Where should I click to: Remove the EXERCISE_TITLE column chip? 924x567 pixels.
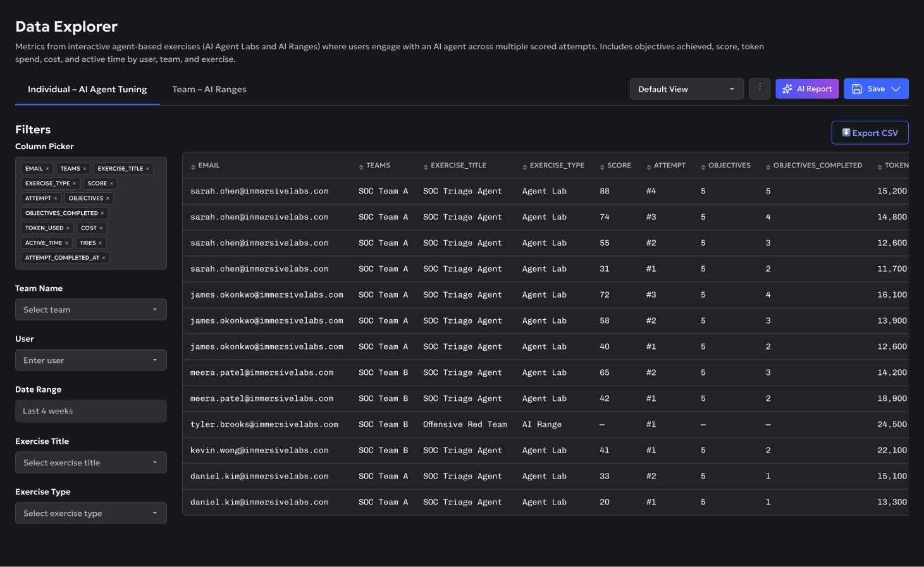point(148,169)
